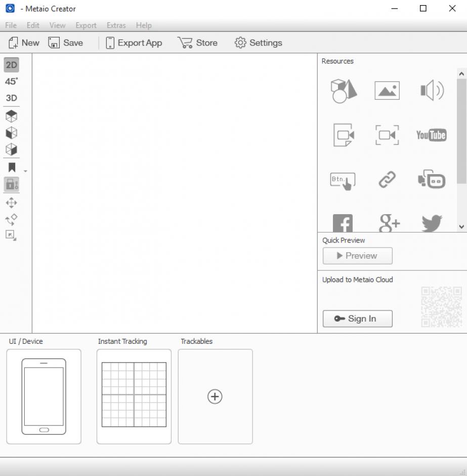Click the New toolbar button

click(24, 43)
